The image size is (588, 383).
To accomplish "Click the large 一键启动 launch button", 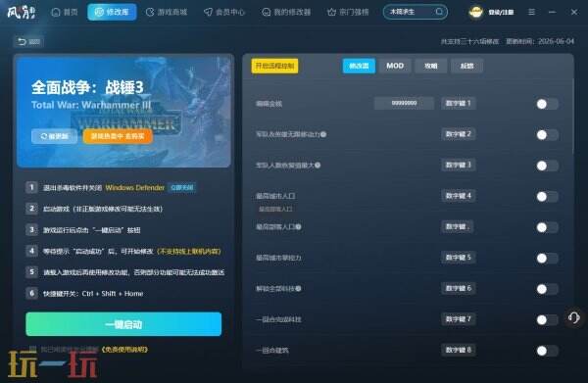I will coord(123,324).
